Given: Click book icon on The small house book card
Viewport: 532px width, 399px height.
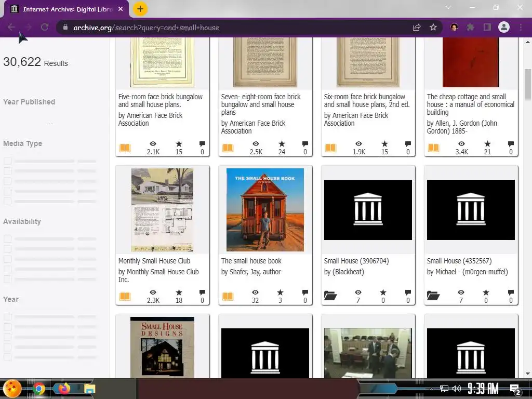Looking at the screenshot, I should tap(228, 296).
